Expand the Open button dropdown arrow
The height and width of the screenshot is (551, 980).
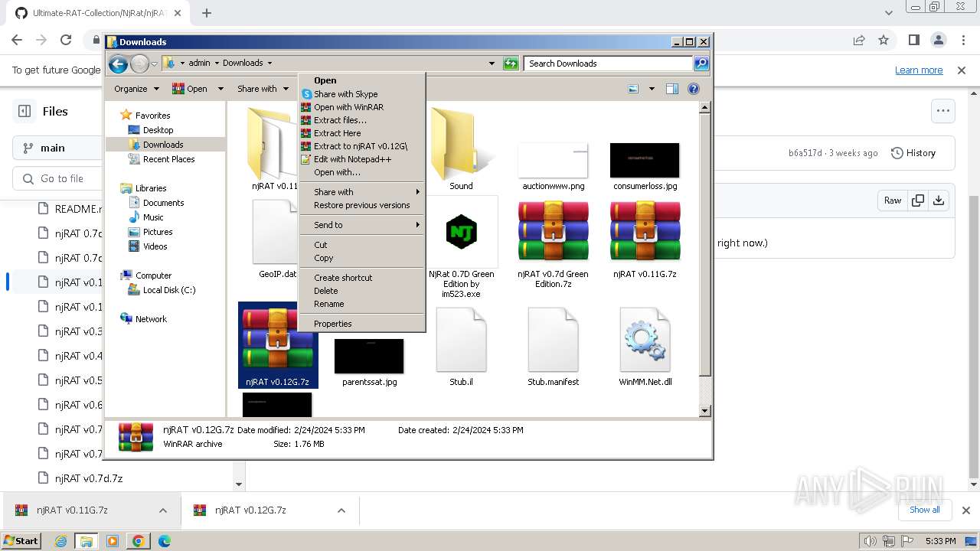pyautogui.click(x=220, y=89)
